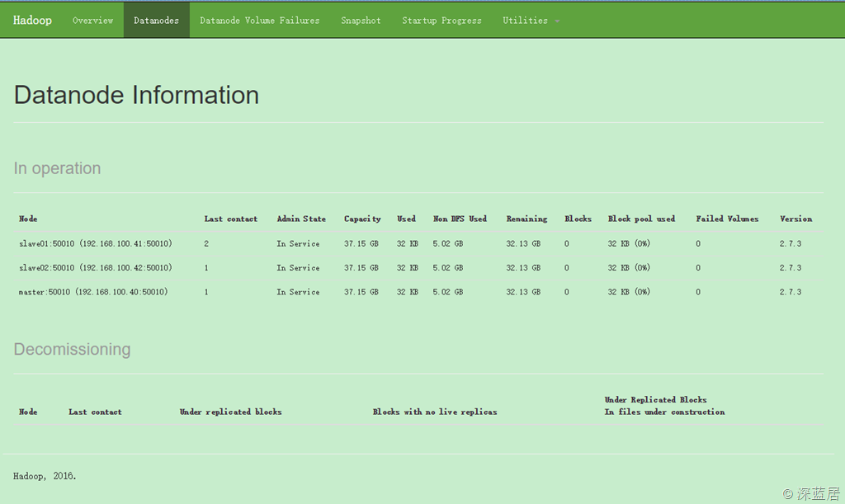This screenshot has width=845, height=504.
Task: Click the Node column header in operation table
Action: point(28,219)
